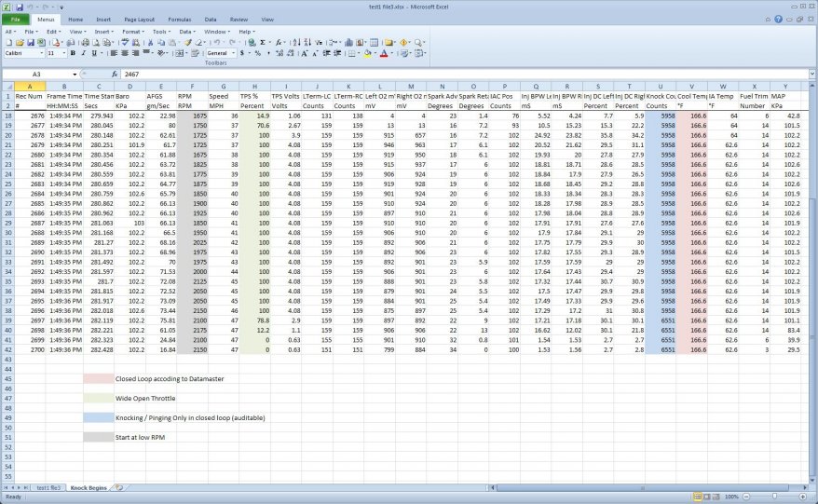Switch to Page Layout view in status bar
Screen dimensions: 818x504
click(x=707, y=497)
